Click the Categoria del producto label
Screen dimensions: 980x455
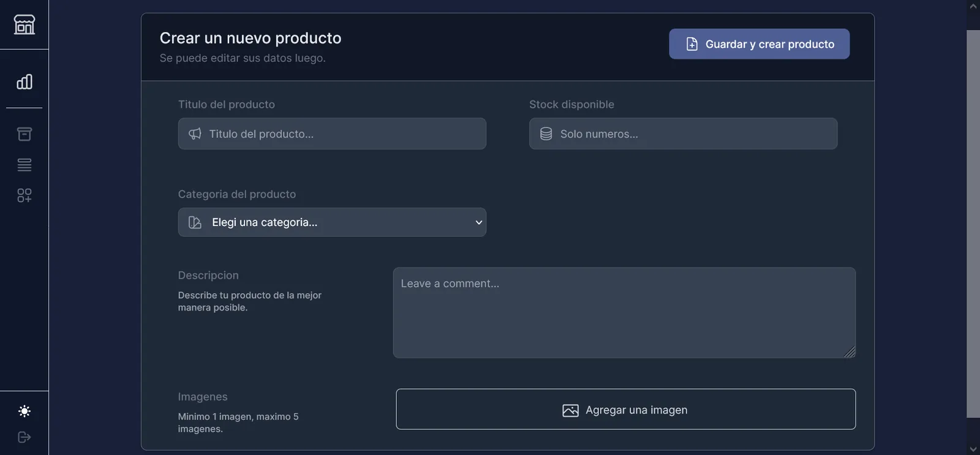(x=237, y=194)
